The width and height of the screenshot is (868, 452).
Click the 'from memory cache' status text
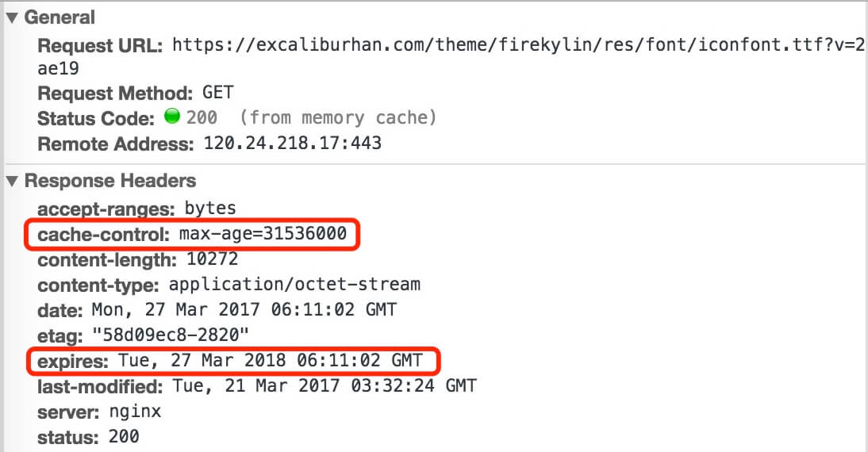click(338, 117)
